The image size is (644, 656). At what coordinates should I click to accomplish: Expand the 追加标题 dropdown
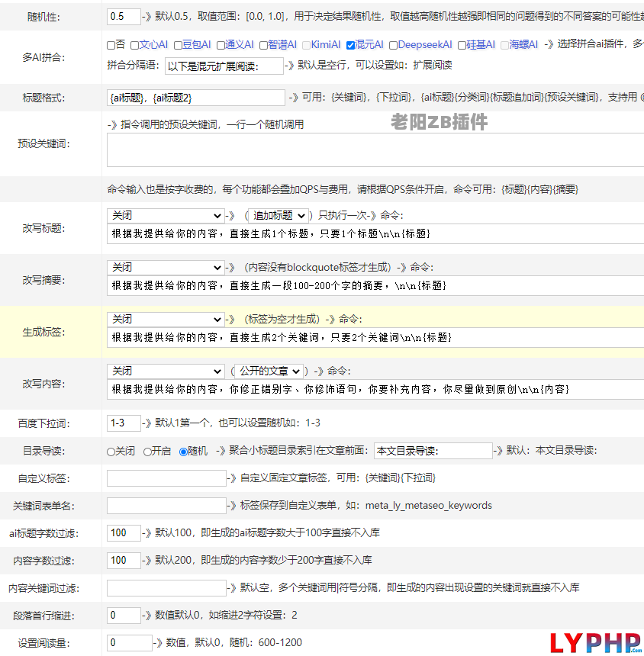(279, 215)
